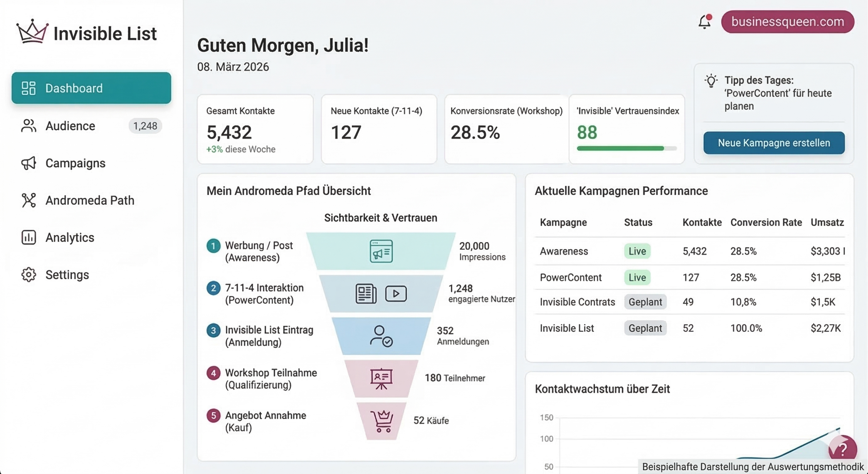Click Neue Kampagne erstellen button

(774, 143)
